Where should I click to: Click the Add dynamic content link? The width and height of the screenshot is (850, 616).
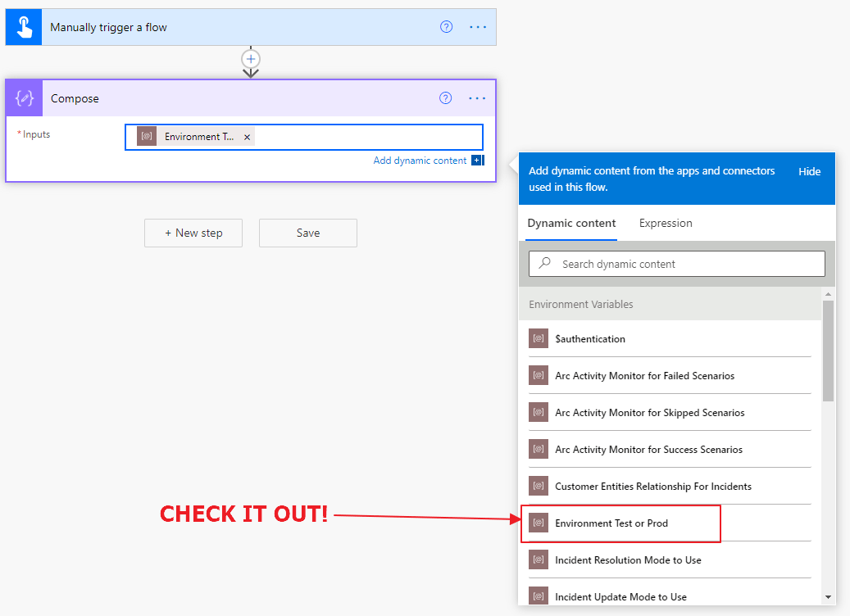(420, 161)
